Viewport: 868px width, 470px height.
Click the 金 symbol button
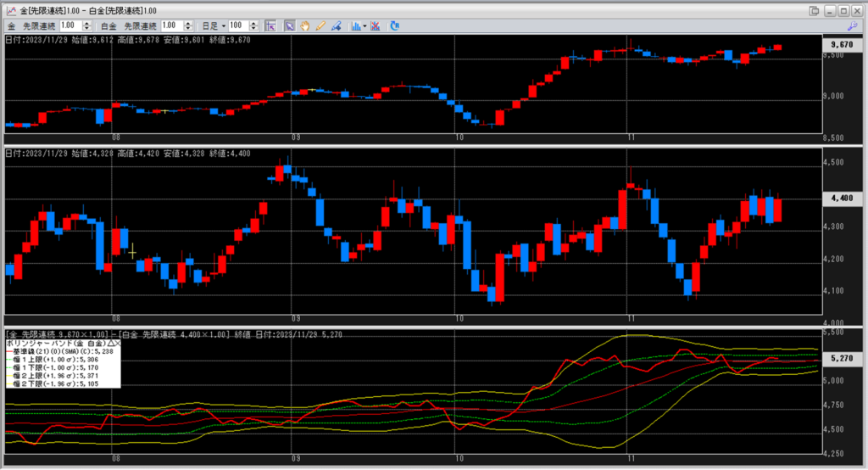pyautogui.click(x=10, y=26)
